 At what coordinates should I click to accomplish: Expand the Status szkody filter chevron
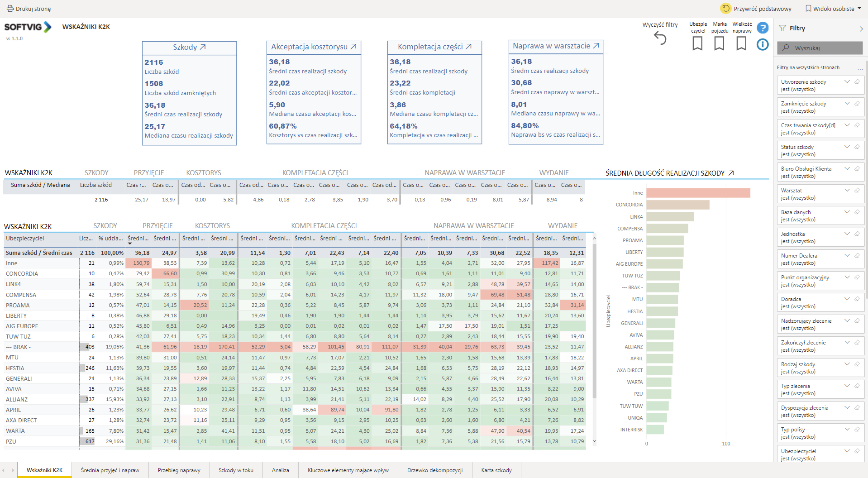[847, 147]
